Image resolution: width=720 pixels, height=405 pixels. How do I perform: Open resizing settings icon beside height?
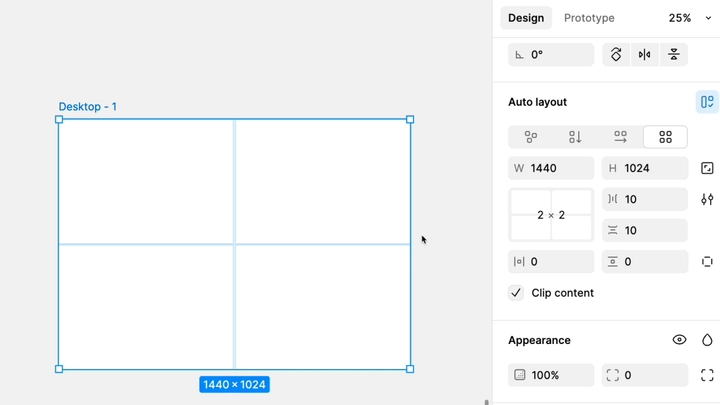coord(707,168)
